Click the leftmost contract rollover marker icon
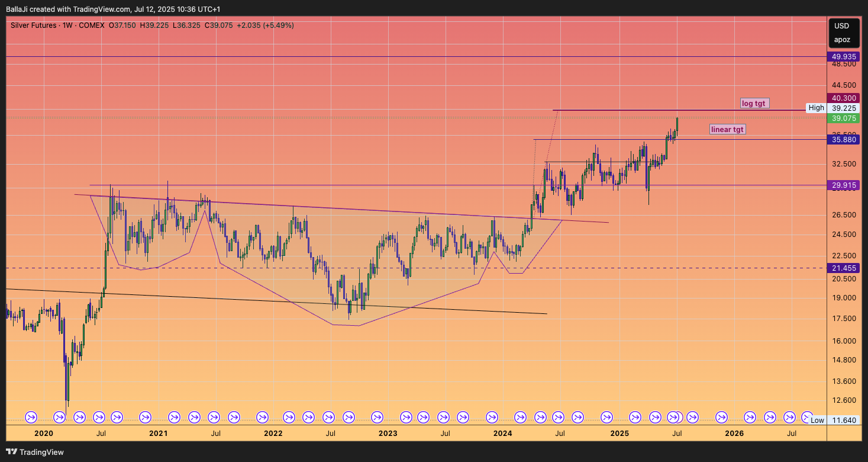 click(32, 418)
